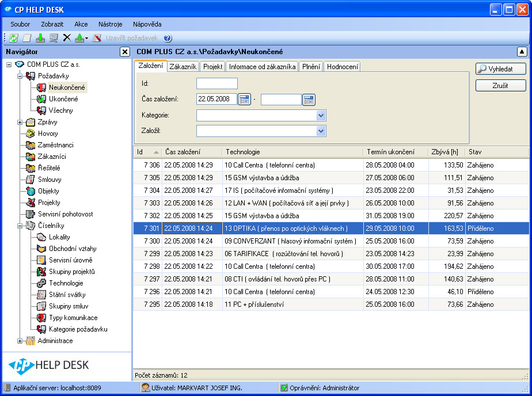Switch to Informace od zákazníka tab
The height and width of the screenshot is (396, 532).
pos(263,67)
